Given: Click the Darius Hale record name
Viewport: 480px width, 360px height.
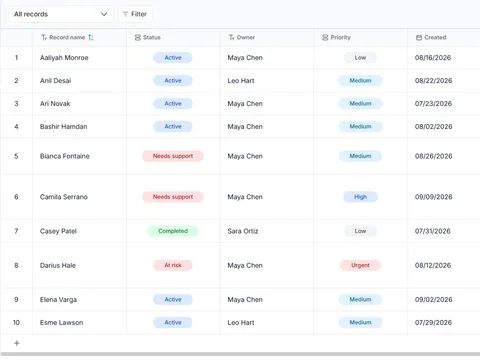Looking at the screenshot, I should (x=58, y=266).
